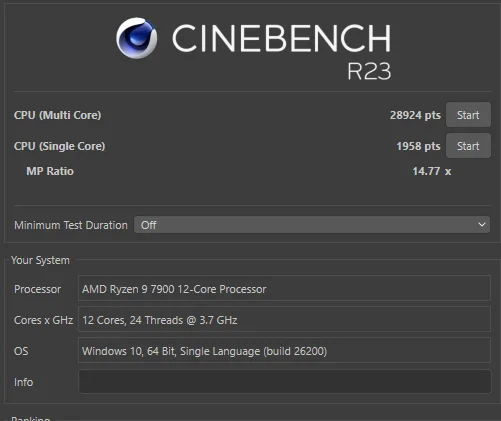Start the CPU Single Core test
501x421 pixels.
click(x=468, y=146)
